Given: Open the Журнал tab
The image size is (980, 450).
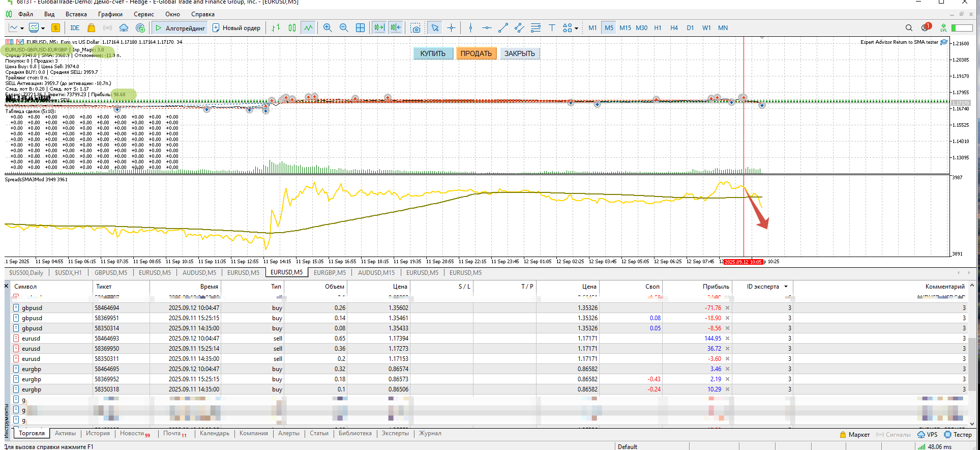Looking at the screenshot, I should point(430,434).
